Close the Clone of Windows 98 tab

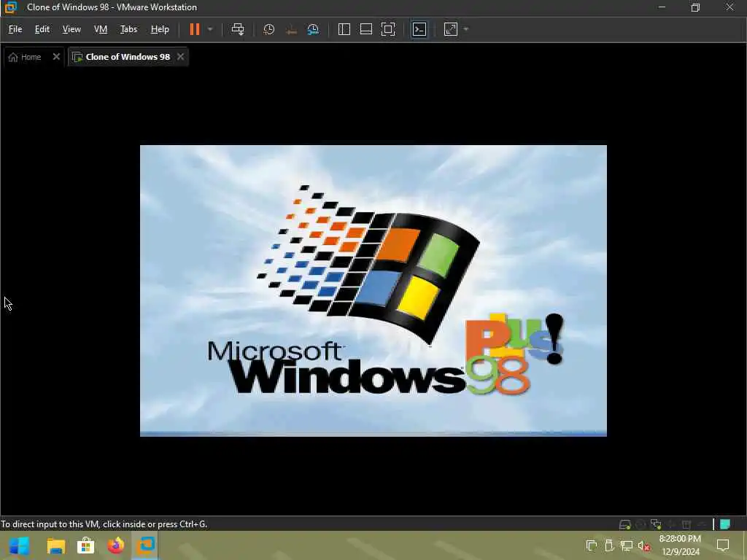181,57
